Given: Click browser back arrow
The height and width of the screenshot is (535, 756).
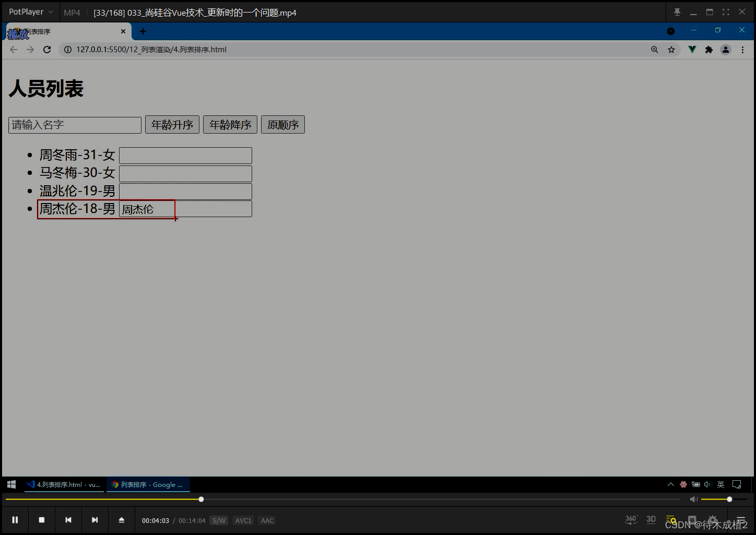Looking at the screenshot, I should click(x=14, y=50).
